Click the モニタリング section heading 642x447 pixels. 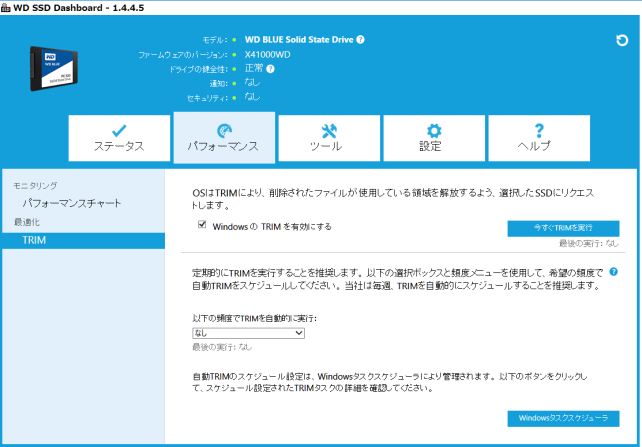coord(35,185)
